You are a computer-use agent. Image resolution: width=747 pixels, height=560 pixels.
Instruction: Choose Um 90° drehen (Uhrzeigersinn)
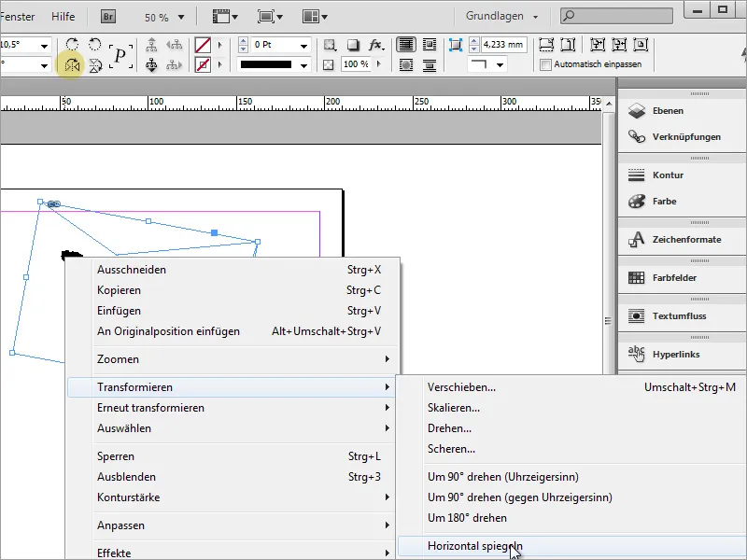pyautogui.click(x=571, y=477)
